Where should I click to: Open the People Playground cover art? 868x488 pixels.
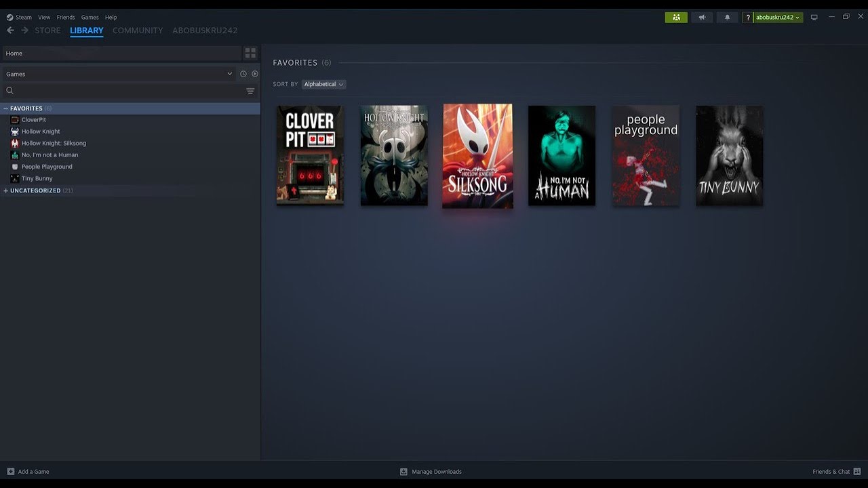click(x=646, y=155)
